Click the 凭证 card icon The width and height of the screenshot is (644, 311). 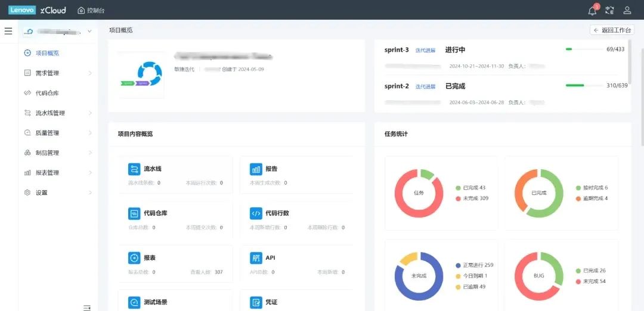[x=256, y=303]
